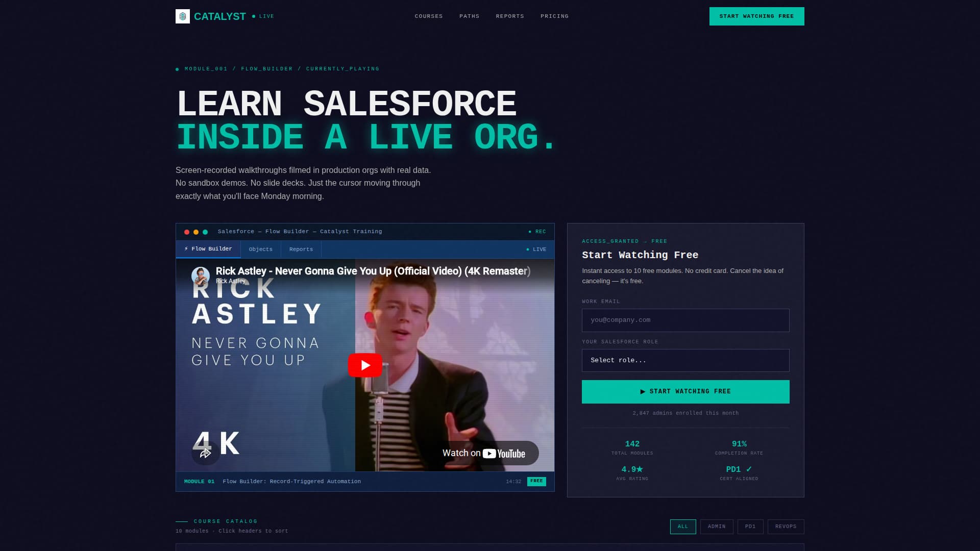The width and height of the screenshot is (980, 551).
Task: Submit form with Start Watching Free button
Action: [x=685, y=392]
